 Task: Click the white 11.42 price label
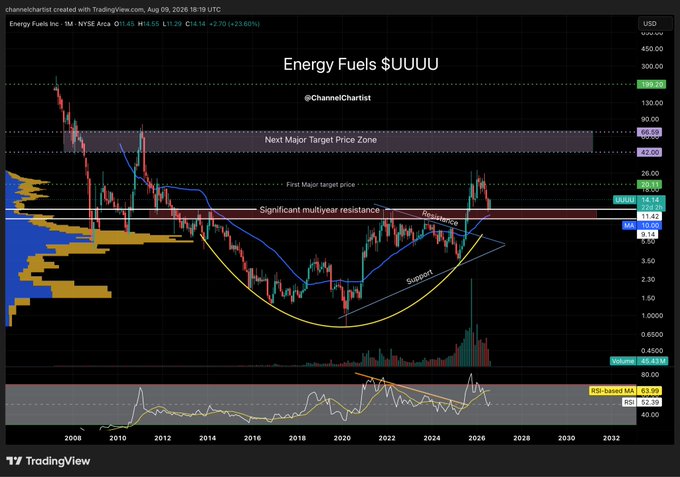pyautogui.click(x=649, y=216)
